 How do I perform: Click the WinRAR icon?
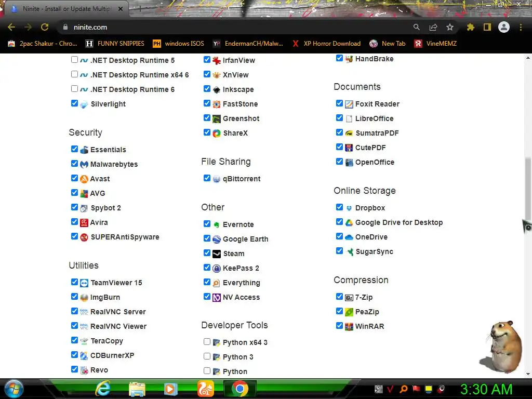[349, 327]
